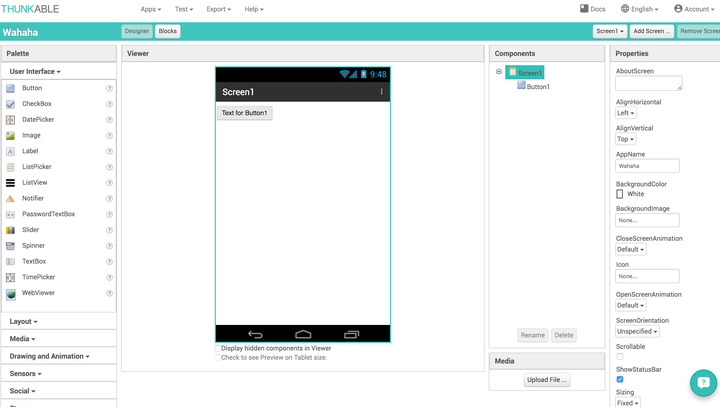720x407 pixels.
Task: Select the Slider component icon
Action: tap(10, 230)
